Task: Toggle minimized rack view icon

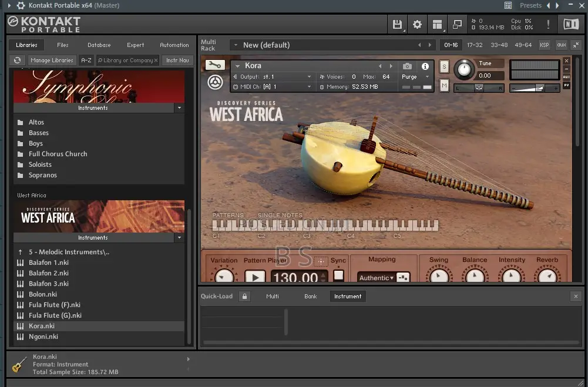Action: (457, 25)
